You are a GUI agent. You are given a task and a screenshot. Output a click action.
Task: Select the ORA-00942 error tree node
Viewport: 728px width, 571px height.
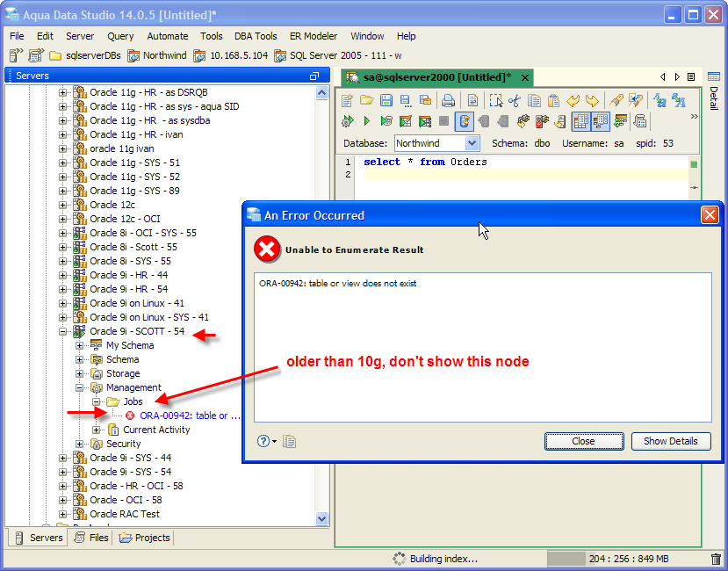(x=190, y=416)
